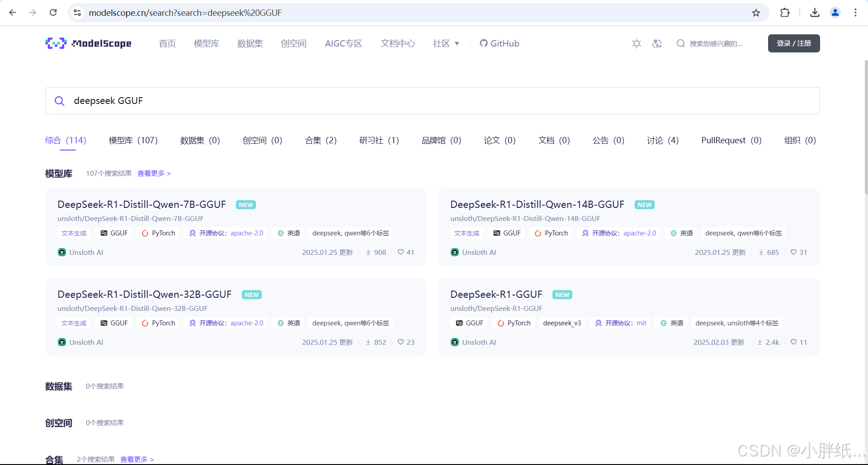Click Unsloth AI avatar on Qwen-32B card
Screen dimensions: 868x465
[62, 342]
